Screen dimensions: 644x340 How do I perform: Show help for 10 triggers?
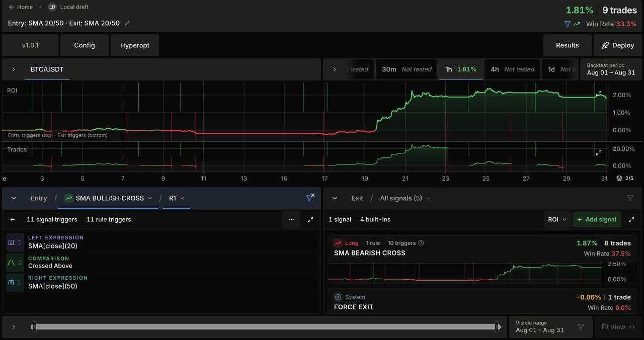(421, 243)
